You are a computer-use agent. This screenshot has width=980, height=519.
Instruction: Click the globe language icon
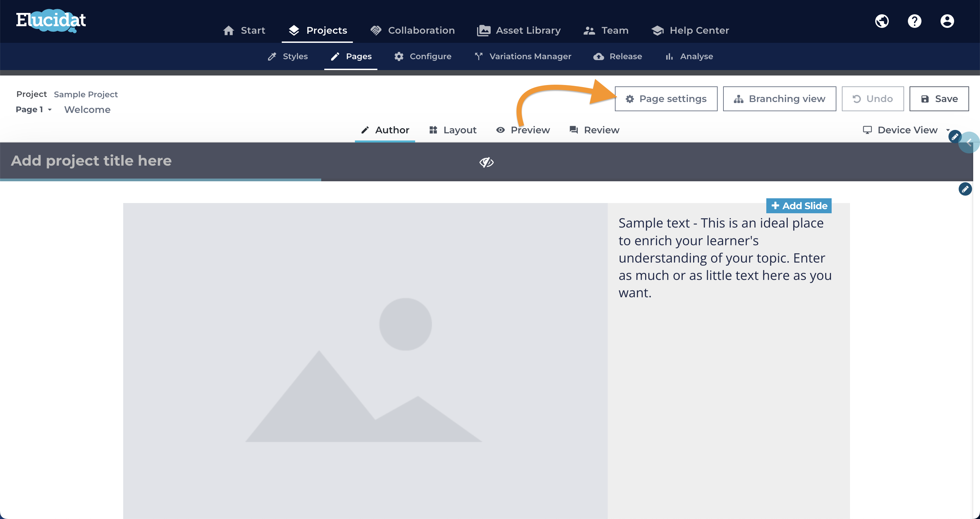[x=882, y=21]
